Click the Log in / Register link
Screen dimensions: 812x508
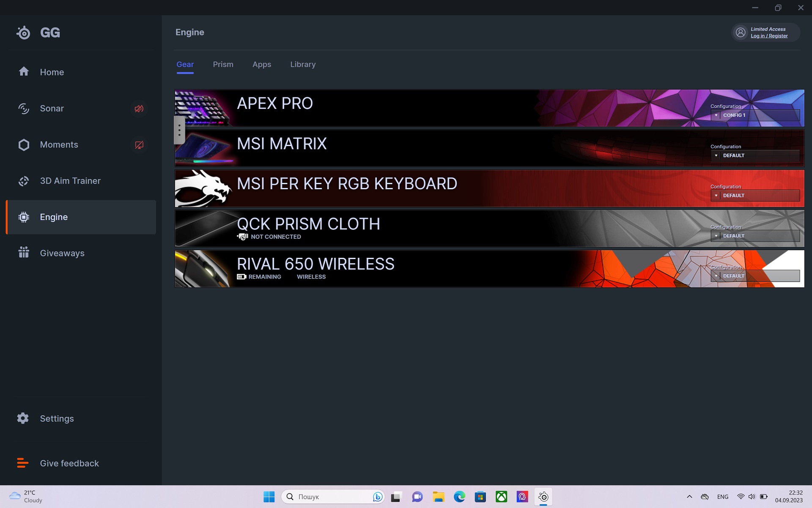pos(769,36)
